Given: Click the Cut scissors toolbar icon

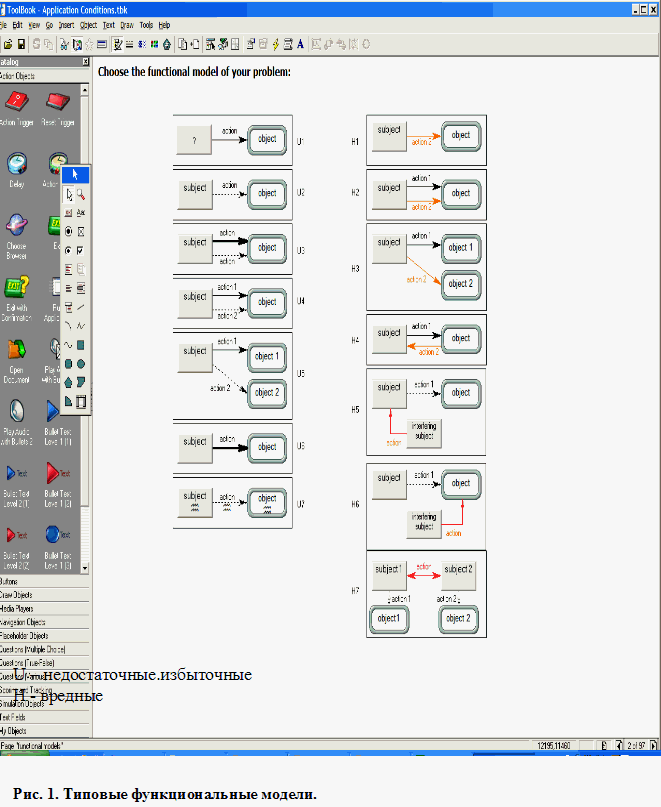Looking at the screenshot, I should tap(64, 45).
